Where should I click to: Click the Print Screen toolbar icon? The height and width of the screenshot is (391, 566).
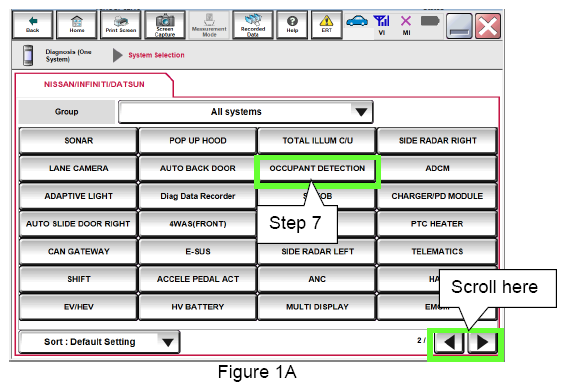[x=121, y=25]
